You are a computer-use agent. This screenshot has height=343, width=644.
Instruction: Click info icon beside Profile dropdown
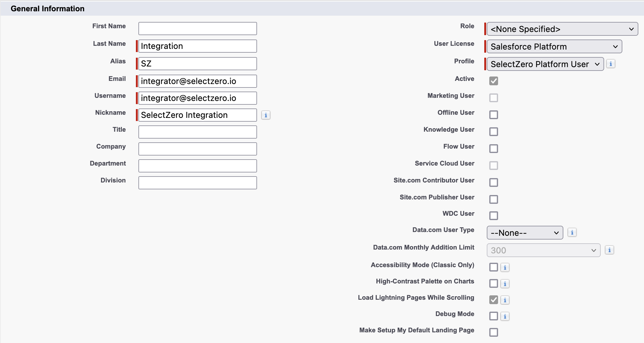[610, 64]
